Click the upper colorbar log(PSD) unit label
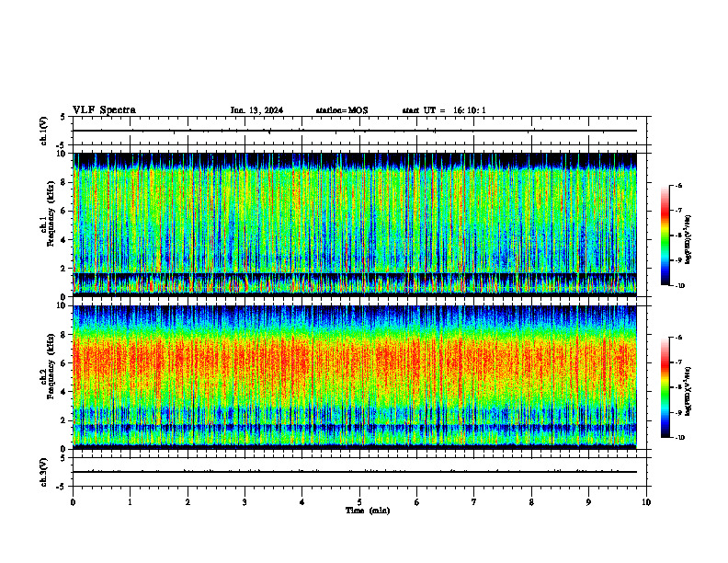728x563 pixels. (x=688, y=240)
